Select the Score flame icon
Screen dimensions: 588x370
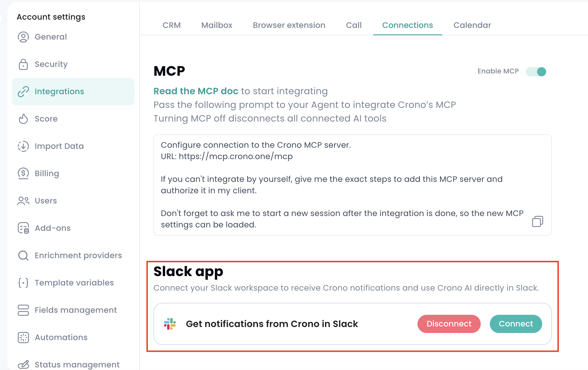pos(23,119)
